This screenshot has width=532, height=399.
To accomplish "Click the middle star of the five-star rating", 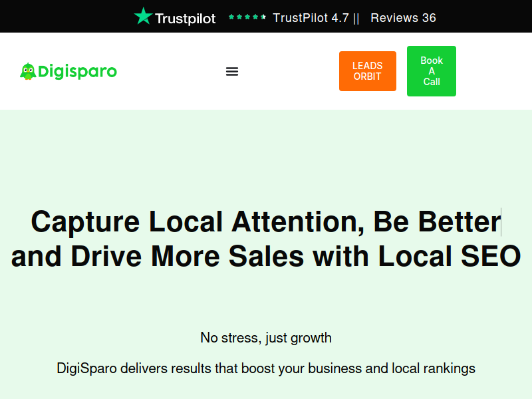I will [x=247, y=17].
